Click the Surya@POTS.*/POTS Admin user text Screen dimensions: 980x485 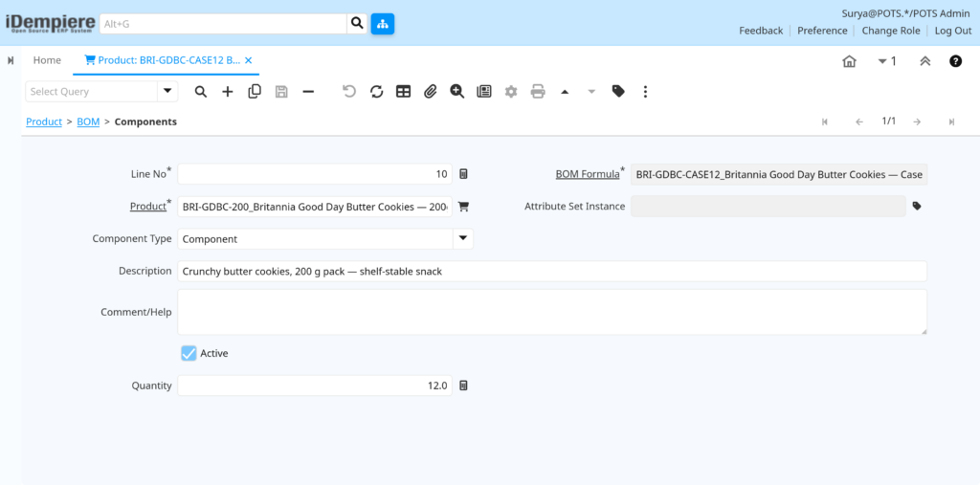click(905, 13)
